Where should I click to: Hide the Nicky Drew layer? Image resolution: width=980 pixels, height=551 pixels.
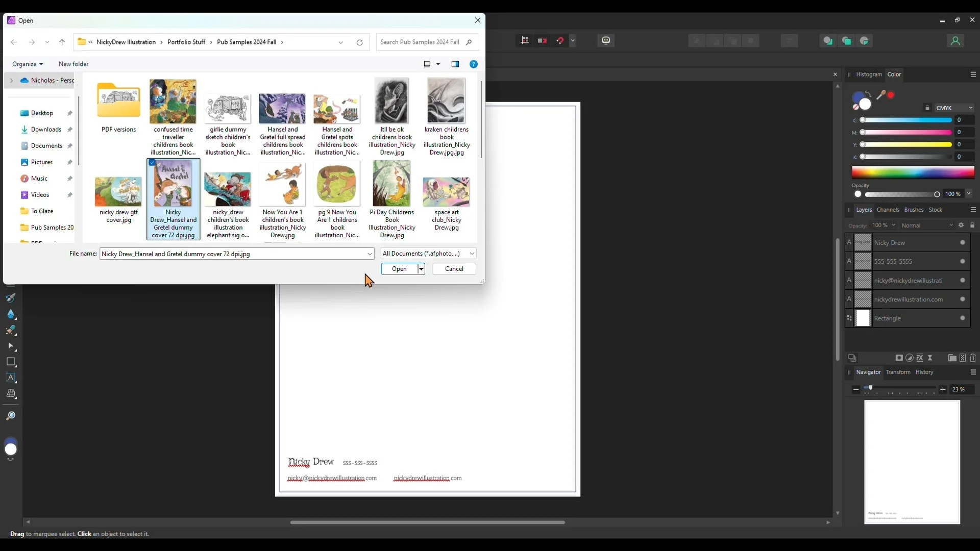[x=963, y=242]
